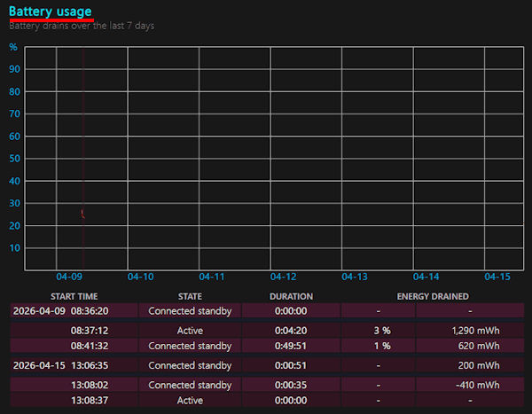Select the 13:08:37 start time entry

click(90, 400)
